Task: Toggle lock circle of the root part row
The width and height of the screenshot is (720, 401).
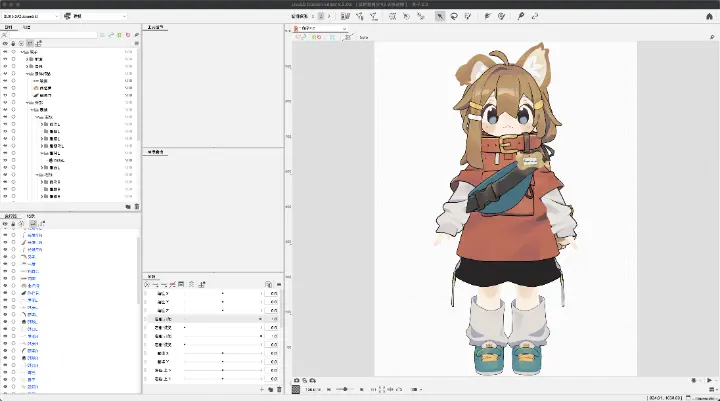Action: click(x=13, y=52)
